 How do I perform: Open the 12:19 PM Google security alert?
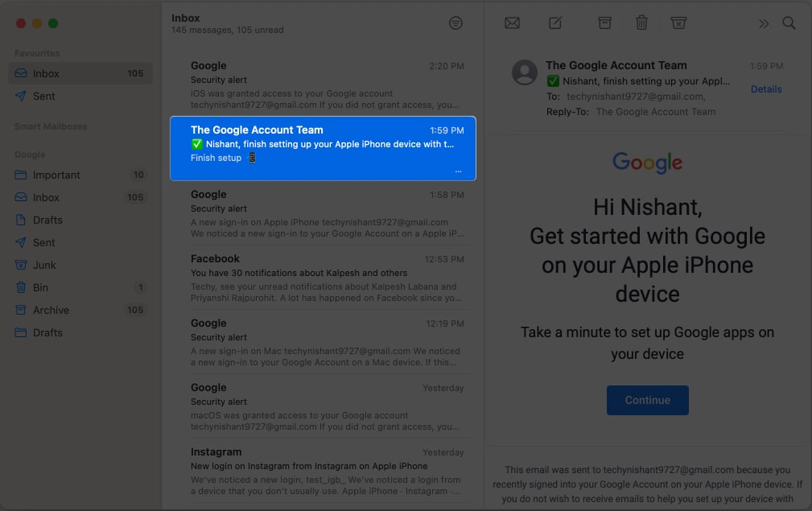[x=324, y=342]
